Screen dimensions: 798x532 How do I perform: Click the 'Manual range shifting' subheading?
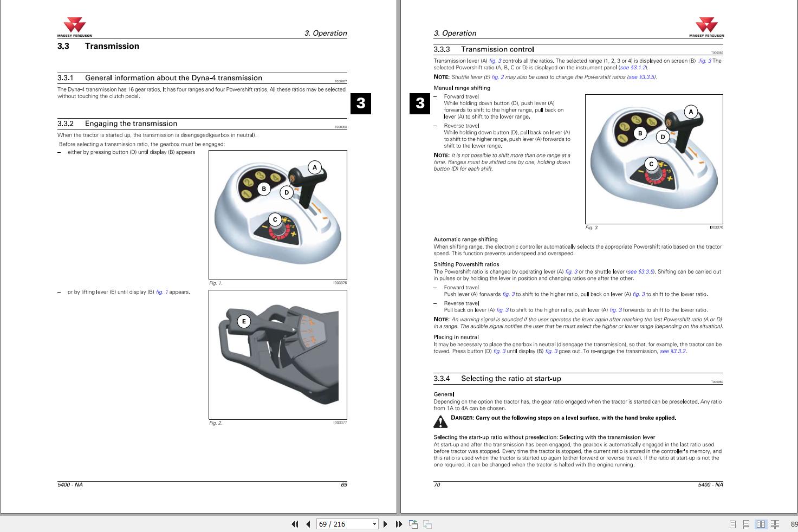462,88
